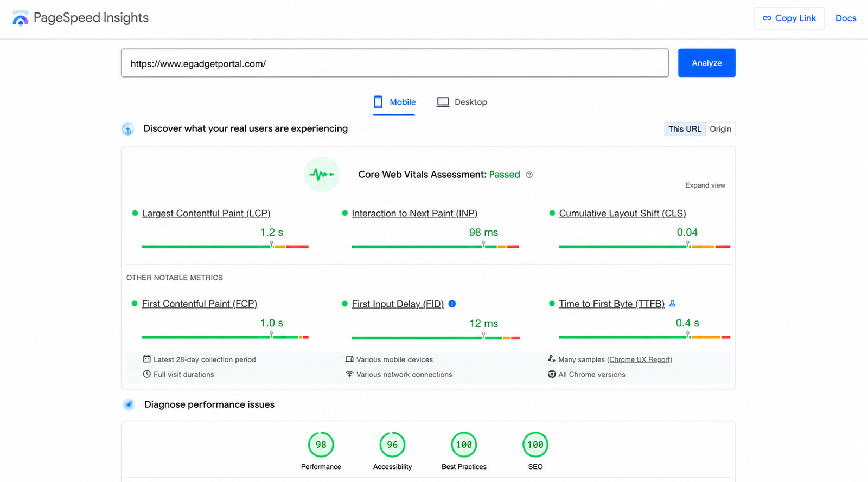Click the clock icon for Full visit durations
Viewport: 868px width, 482px height.
[x=146, y=374]
